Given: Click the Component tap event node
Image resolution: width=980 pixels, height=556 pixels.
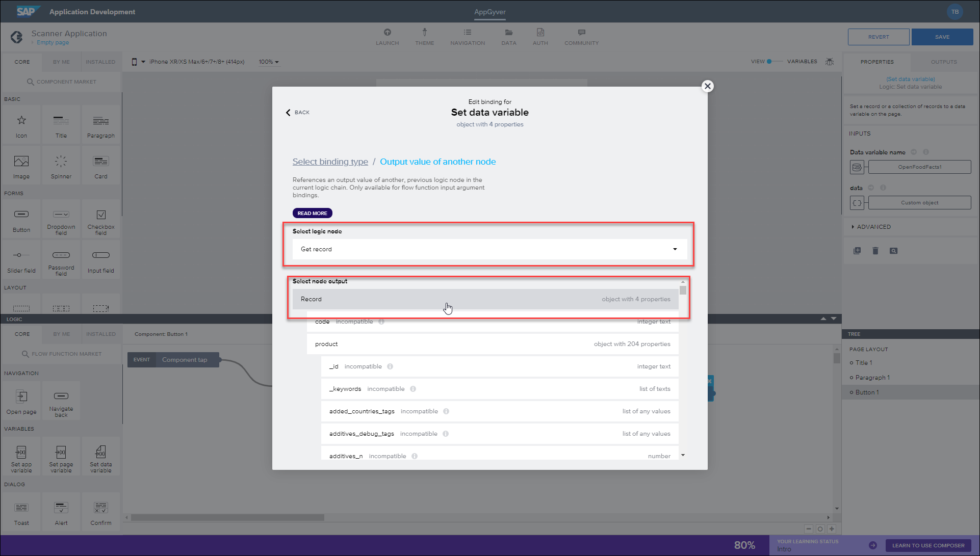Looking at the screenshot, I should point(173,360).
